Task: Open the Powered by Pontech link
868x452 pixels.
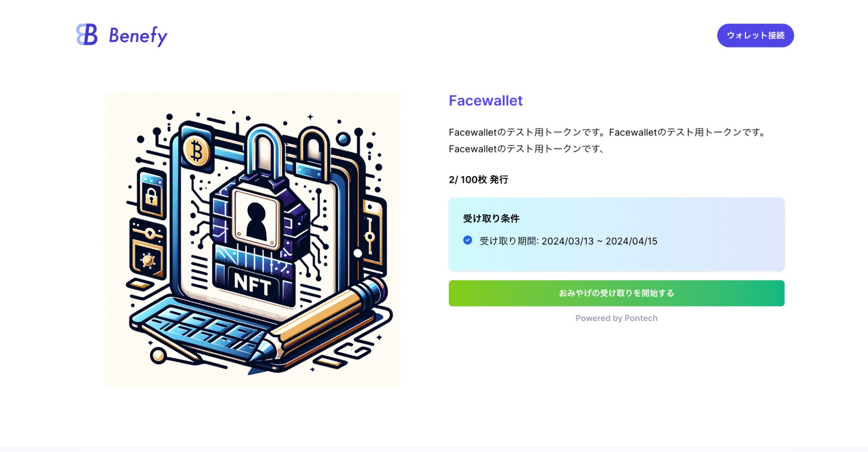Action: point(616,318)
